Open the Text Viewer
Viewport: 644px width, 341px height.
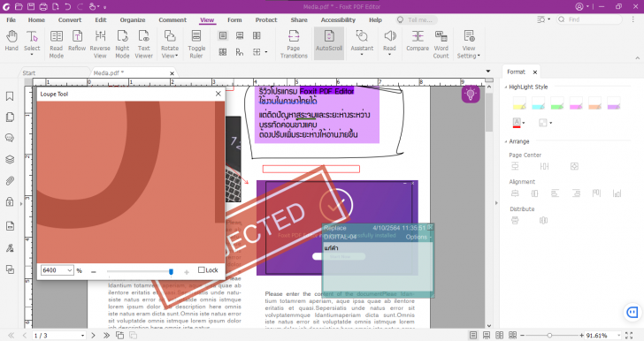[x=143, y=44]
